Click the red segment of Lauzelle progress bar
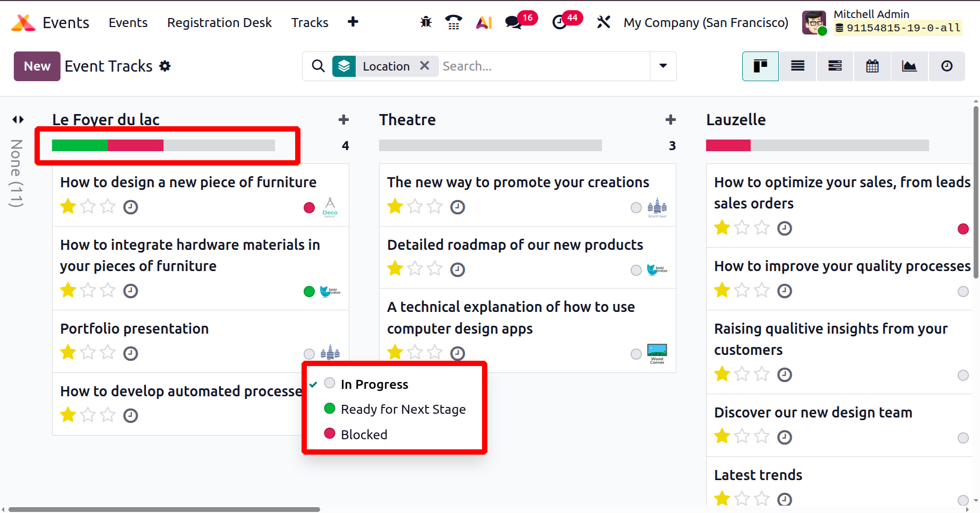The image size is (980, 513). pyautogui.click(x=728, y=145)
